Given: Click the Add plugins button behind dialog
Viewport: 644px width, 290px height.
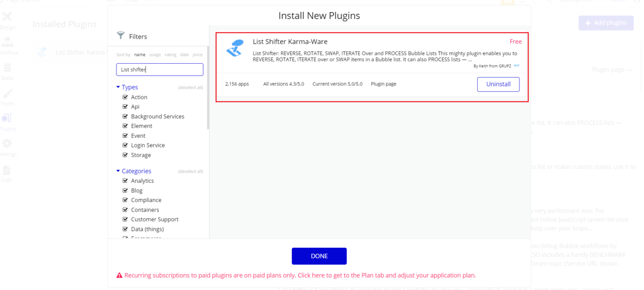Looking at the screenshot, I should point(606,23).
